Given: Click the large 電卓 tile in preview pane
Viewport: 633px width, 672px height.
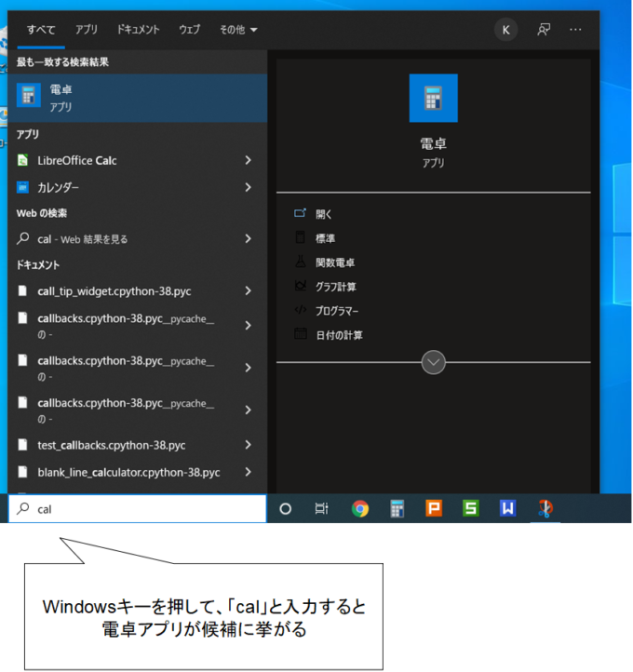Looking at the screenshot, I should (x=433, y=98).
